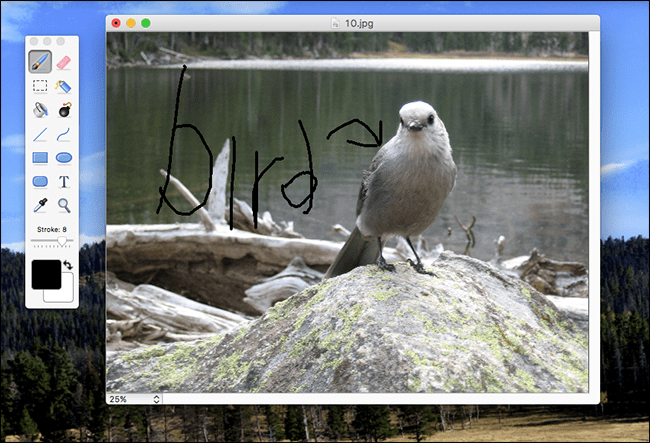The height and width of the screenshot is (443, 650).
Task: Select the Rectangle shape tool
Action: click(x=40, y=158)
